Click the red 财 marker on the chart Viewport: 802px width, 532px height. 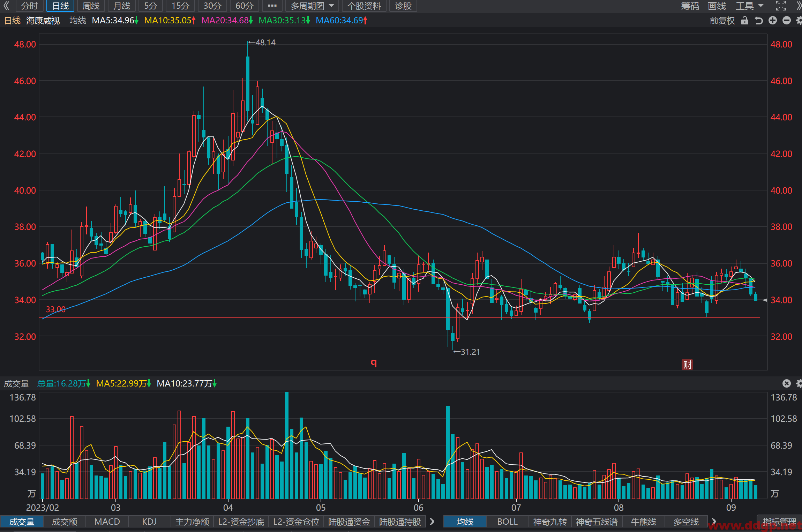click(x=687, y=365)
